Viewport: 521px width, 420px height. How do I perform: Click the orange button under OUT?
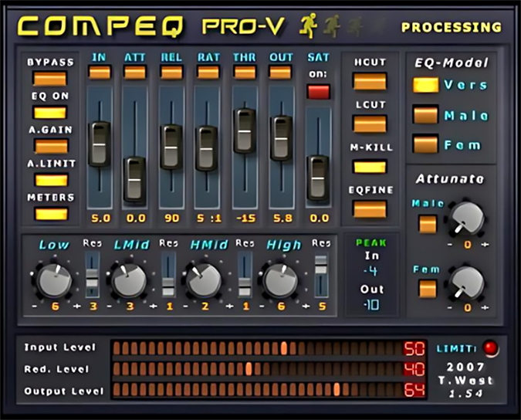click(280, 72)
